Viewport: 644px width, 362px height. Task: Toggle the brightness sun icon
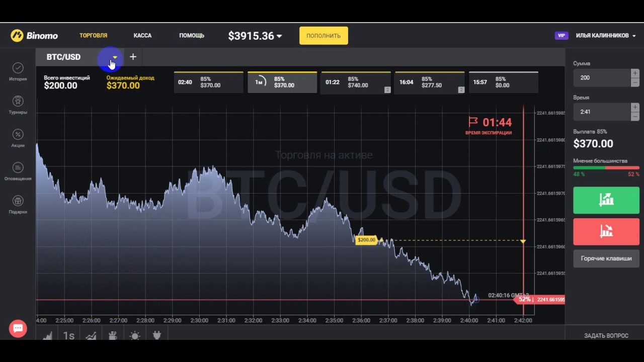click(x=135, y=335)
